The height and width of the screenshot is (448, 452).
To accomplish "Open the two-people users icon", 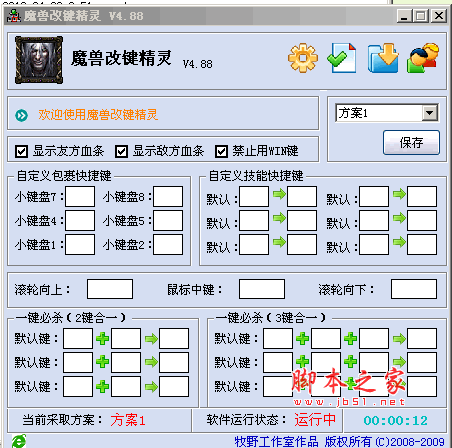I will coord(423,58).
